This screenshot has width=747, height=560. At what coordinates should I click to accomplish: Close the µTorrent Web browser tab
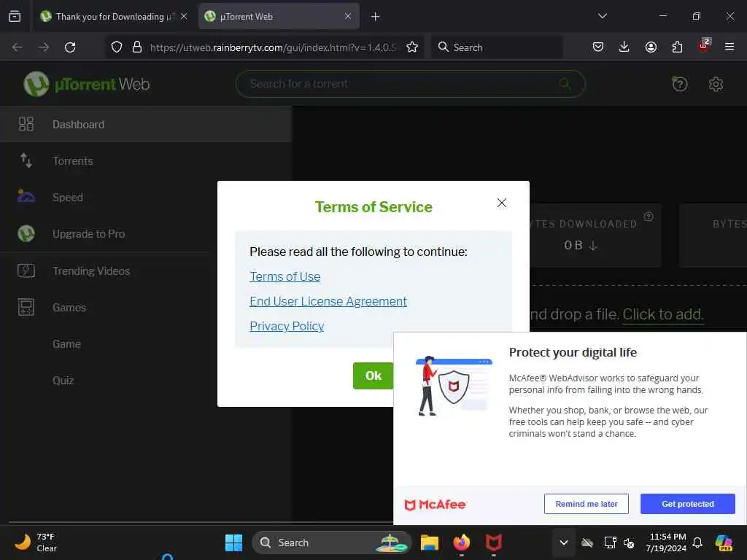pyautogui.click(x=348, y=17)
